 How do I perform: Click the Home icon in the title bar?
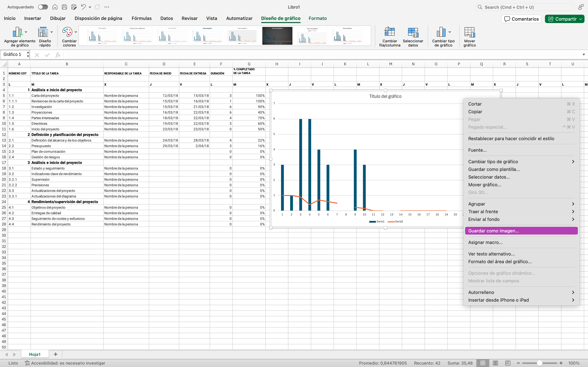coord(55,7)
